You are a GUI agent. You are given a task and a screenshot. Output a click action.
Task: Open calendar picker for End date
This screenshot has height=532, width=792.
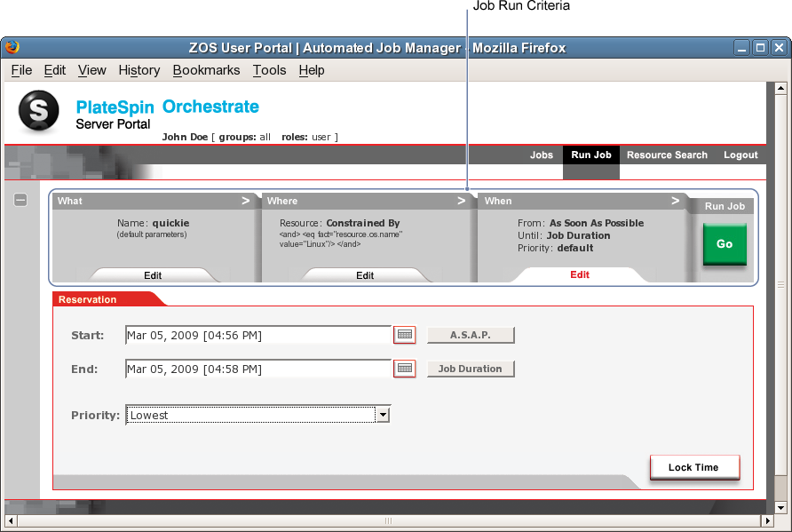tap(405, 369)
